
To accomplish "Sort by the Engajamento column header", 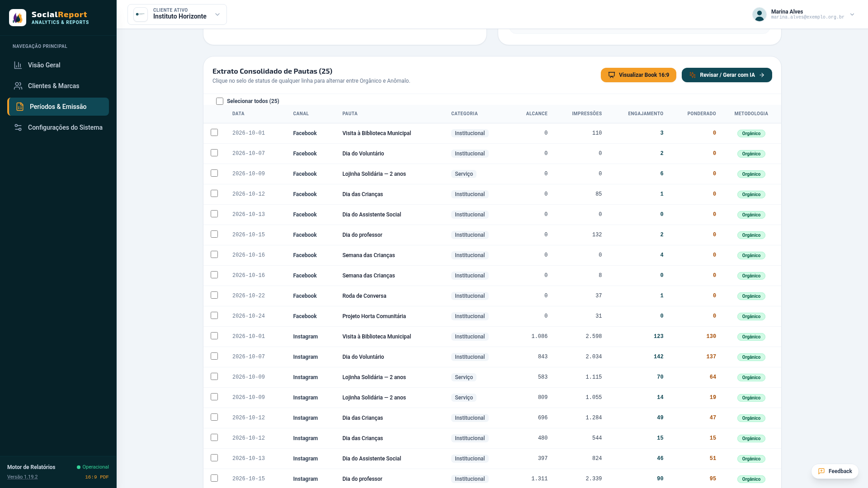I will tap(645, 114).
